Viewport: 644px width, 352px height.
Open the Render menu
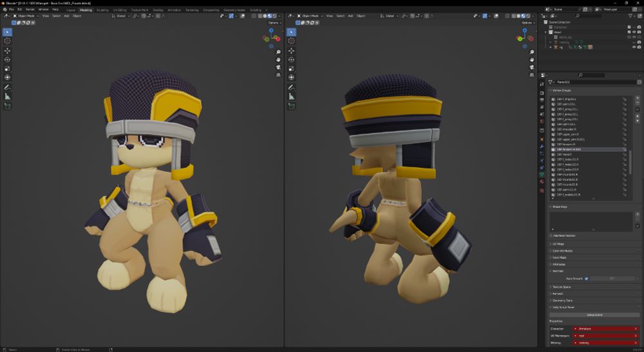[30, 10]
